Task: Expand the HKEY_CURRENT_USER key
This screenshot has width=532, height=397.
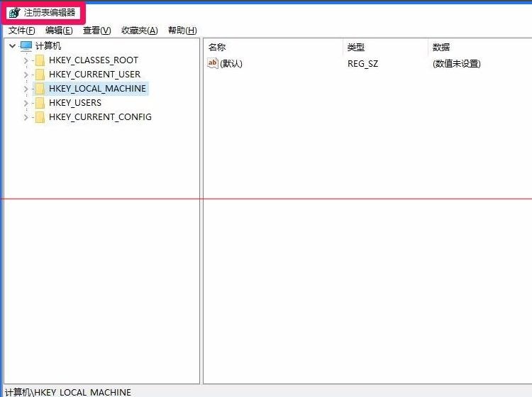Action: point(26,75)
